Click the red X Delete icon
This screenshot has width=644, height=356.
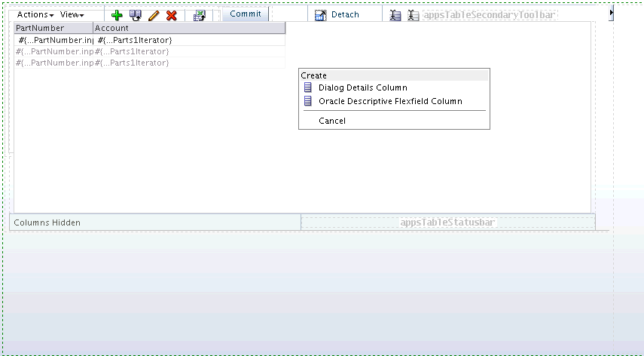[172, 16]
